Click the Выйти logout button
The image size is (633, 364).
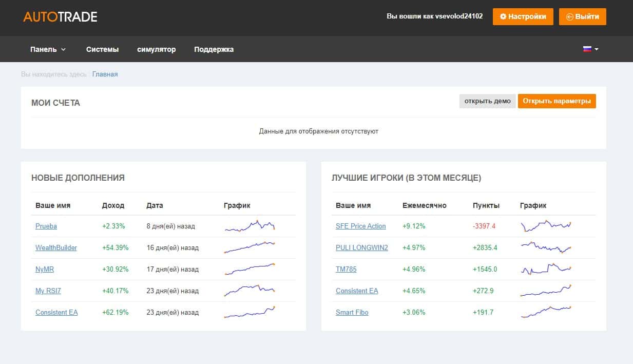coord(583,16)
